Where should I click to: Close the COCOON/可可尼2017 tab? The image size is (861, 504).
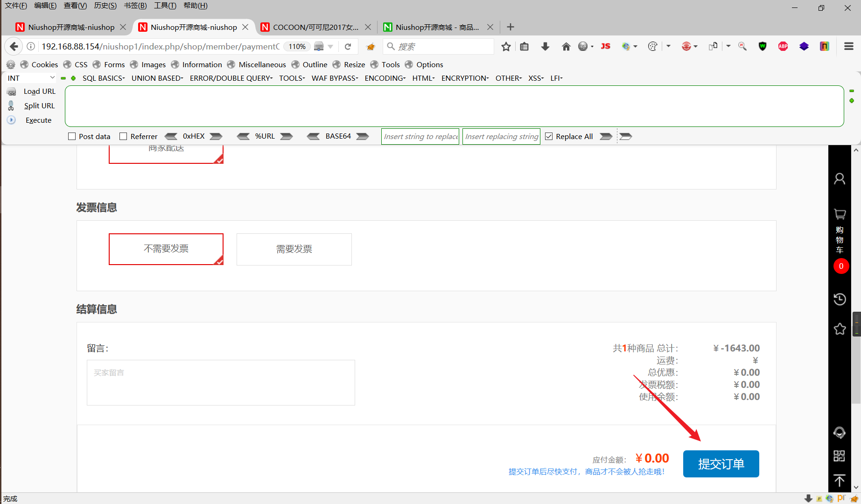pos(368,27)
